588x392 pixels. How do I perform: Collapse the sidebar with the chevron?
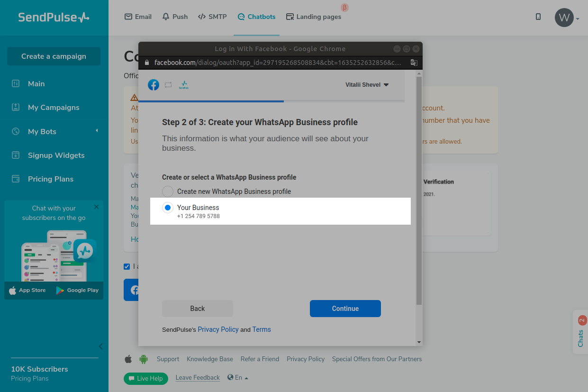(x=100, y=346)
